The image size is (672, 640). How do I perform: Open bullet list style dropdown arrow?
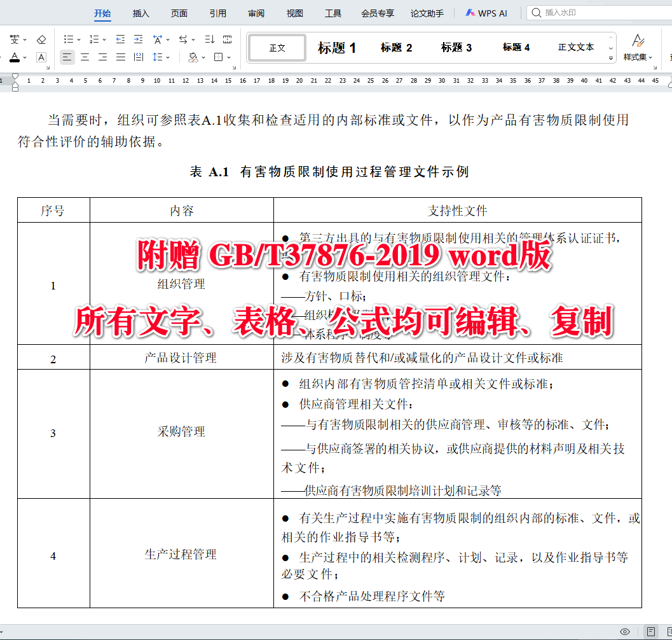[x=79, y=39]
